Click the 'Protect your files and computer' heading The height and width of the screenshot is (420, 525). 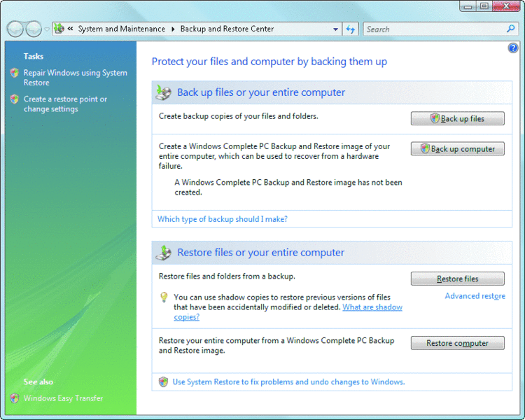pos(269,62)
